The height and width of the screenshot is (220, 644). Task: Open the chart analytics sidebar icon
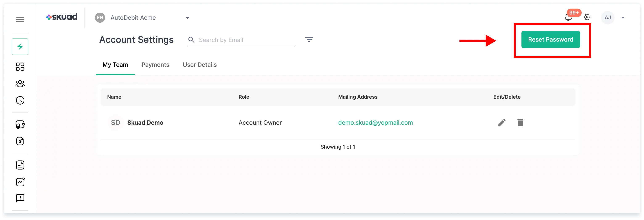coord(20,182)
